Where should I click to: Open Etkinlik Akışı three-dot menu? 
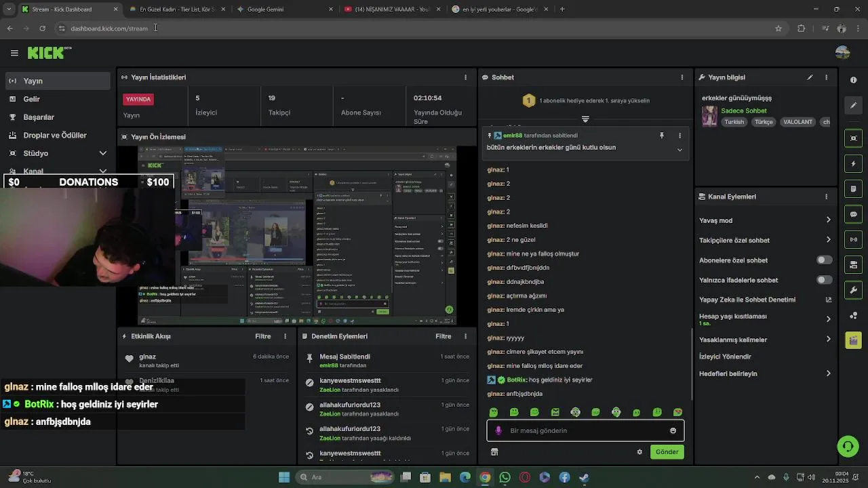285,336
